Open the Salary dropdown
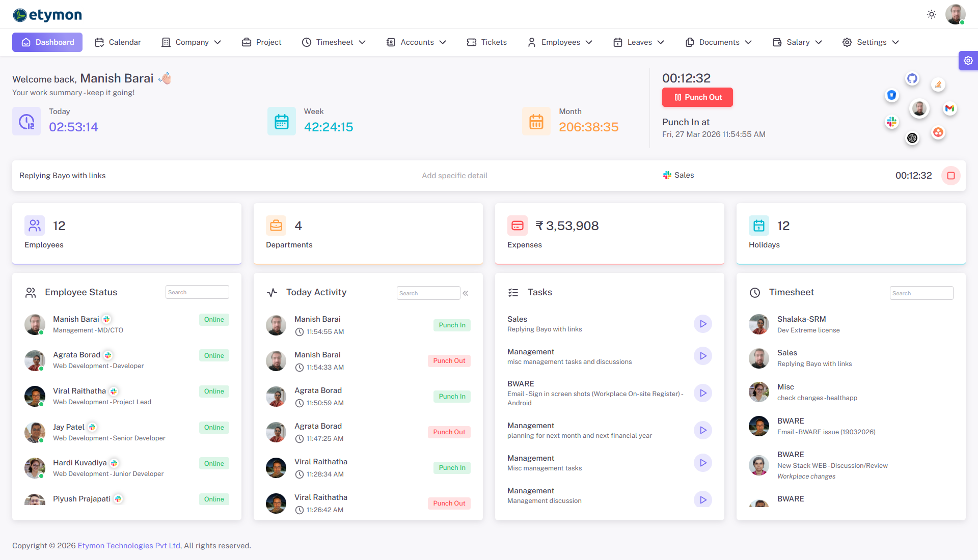This screenshot has width=978, height=560. 797,42
